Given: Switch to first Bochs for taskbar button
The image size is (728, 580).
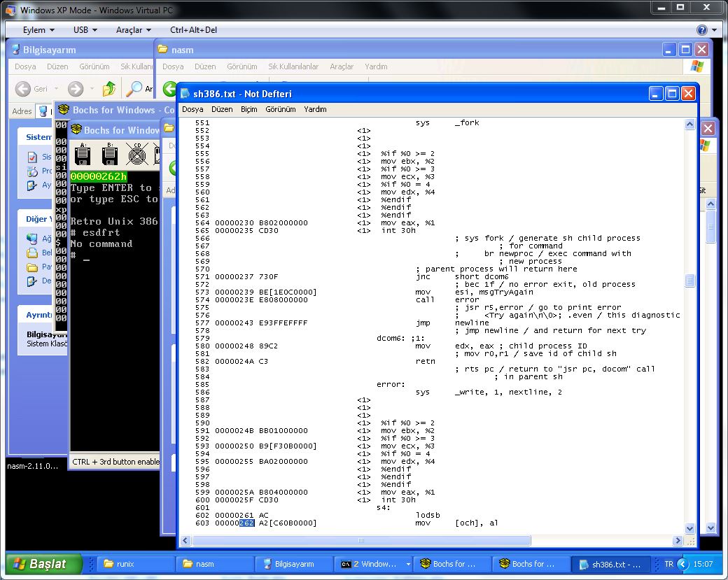Looking at the screenshot, I should [x=452, y=564].
